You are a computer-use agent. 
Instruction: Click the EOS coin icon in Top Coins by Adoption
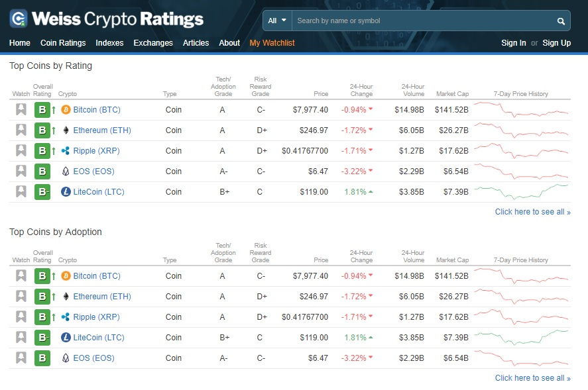[x=66, y=358]
